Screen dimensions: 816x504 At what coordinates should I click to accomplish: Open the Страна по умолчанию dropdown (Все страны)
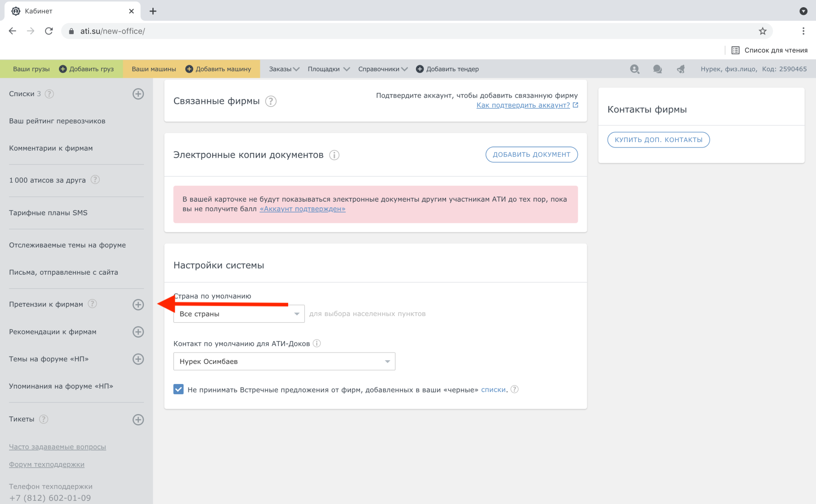(239, 314)
